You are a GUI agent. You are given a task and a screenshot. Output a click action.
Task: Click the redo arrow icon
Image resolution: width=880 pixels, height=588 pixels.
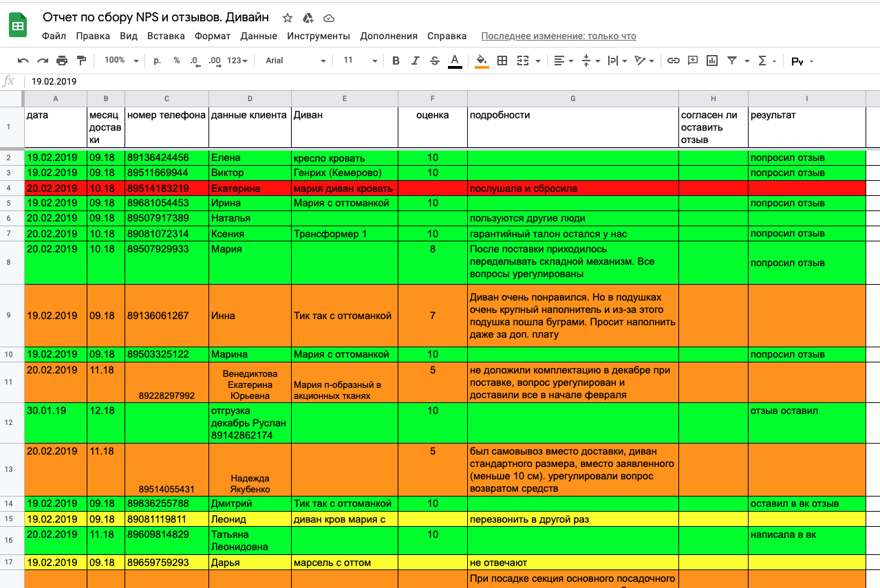click(x=43, y=61)
